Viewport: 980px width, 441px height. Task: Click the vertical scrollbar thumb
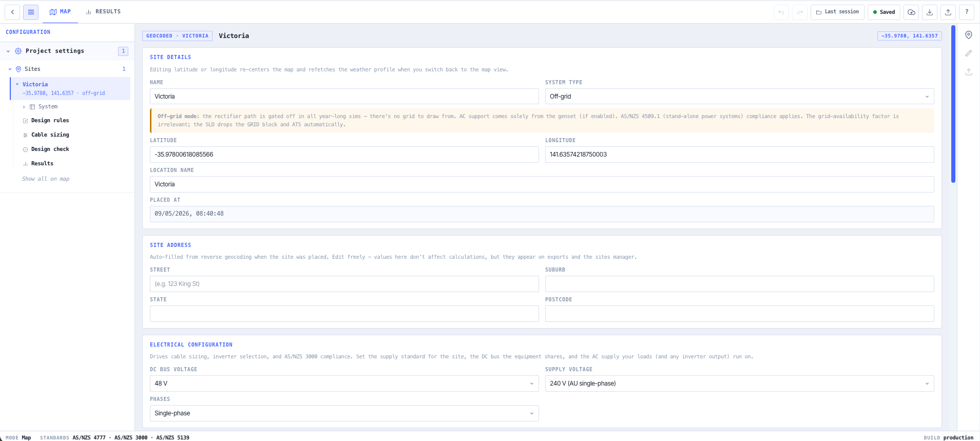pos(953,104)
